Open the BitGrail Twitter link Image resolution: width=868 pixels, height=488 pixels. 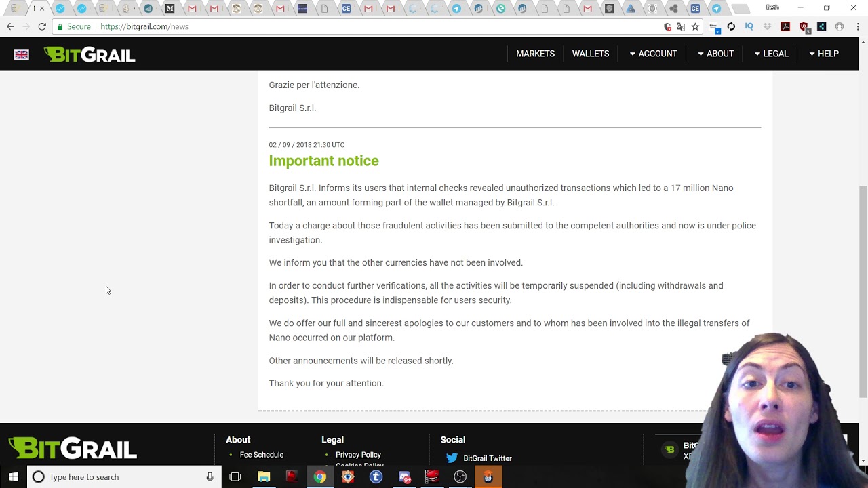click(x=488, y=458)
